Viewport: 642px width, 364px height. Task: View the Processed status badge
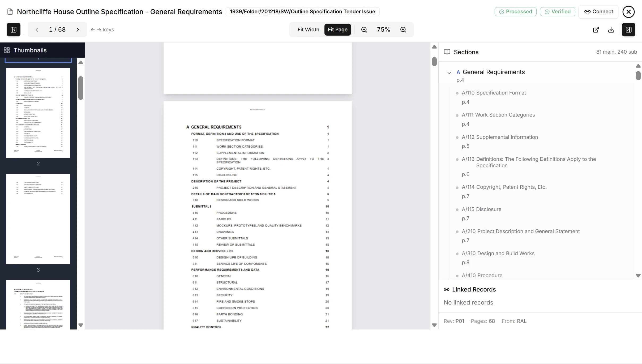click(515, 11)
